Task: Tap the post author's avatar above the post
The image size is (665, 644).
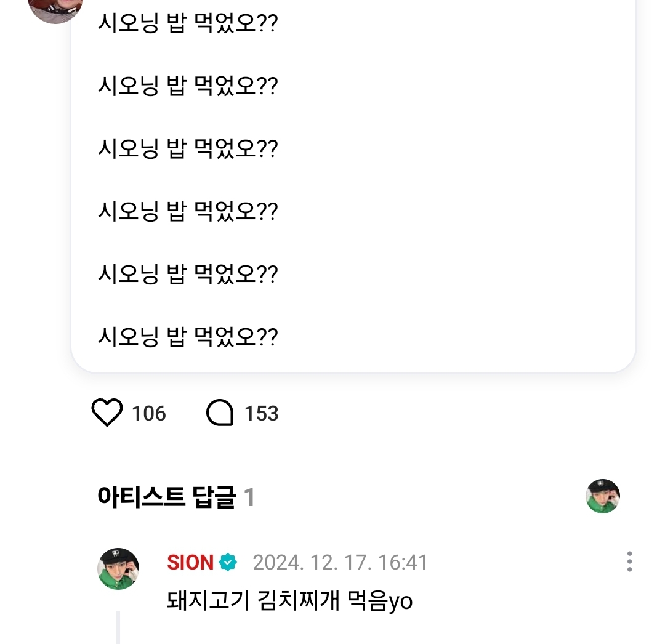Action: click(x=55, y=7)
